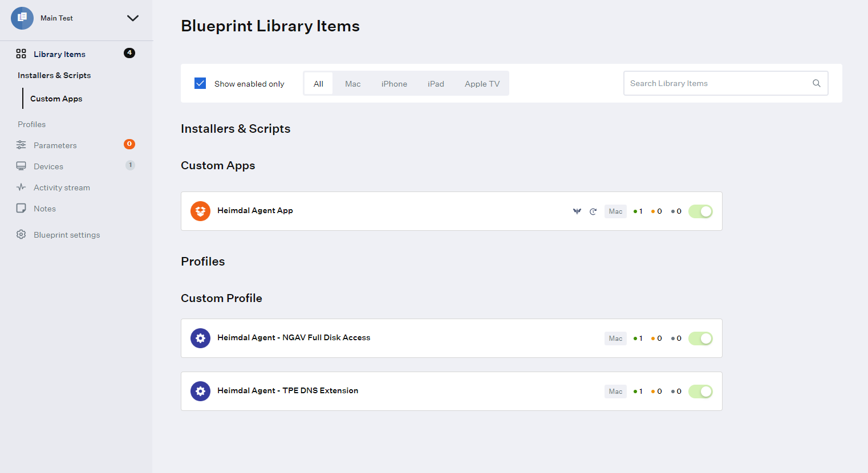868x473 pixels.
Task: Click the bee icon on Heimdal Agent App
Action: pos(577,211)
